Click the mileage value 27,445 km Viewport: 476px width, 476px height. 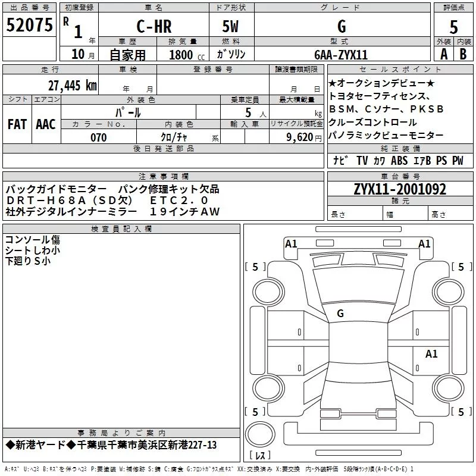tap(72, 85)
